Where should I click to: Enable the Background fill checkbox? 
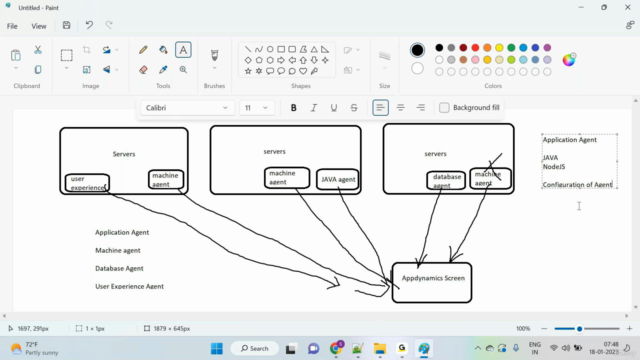tap(444, 108)
